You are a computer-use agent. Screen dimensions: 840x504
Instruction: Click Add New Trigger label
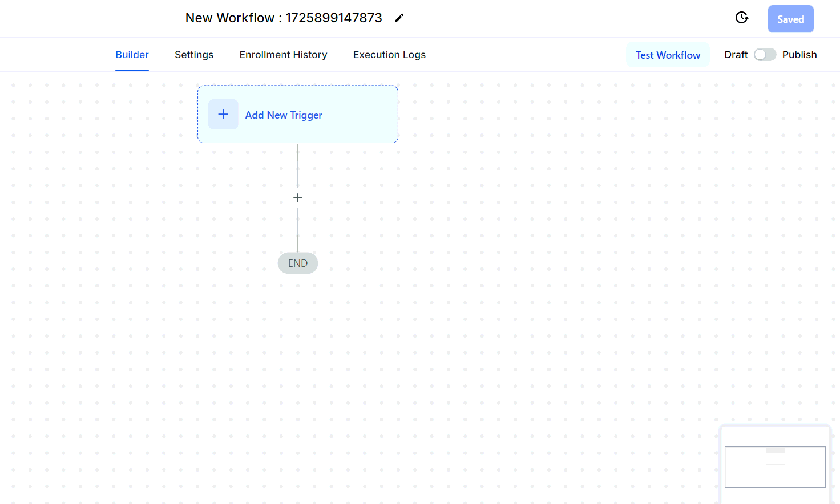[x=284, y=115]
